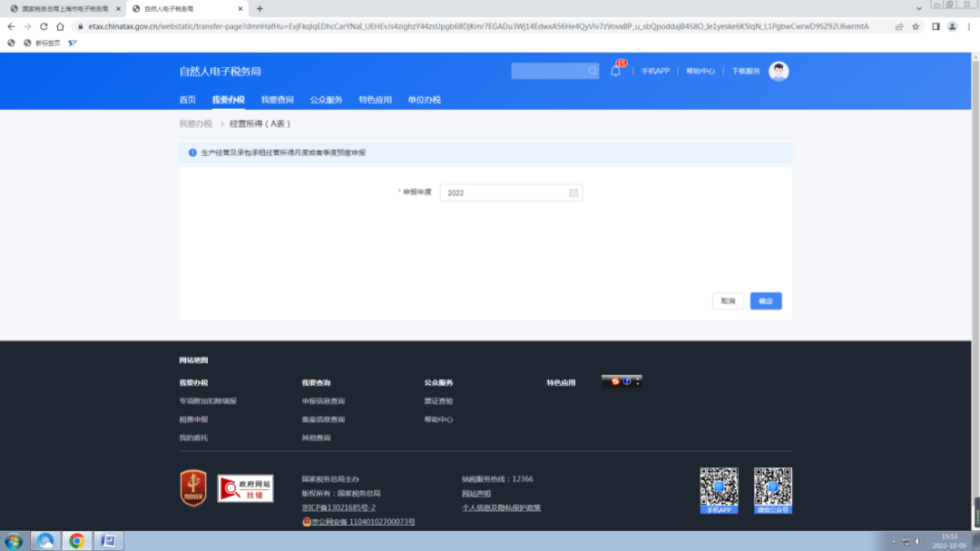Screen dimensions: 980x551
Task: Open the notification bell icon
Action: (615, 72)
